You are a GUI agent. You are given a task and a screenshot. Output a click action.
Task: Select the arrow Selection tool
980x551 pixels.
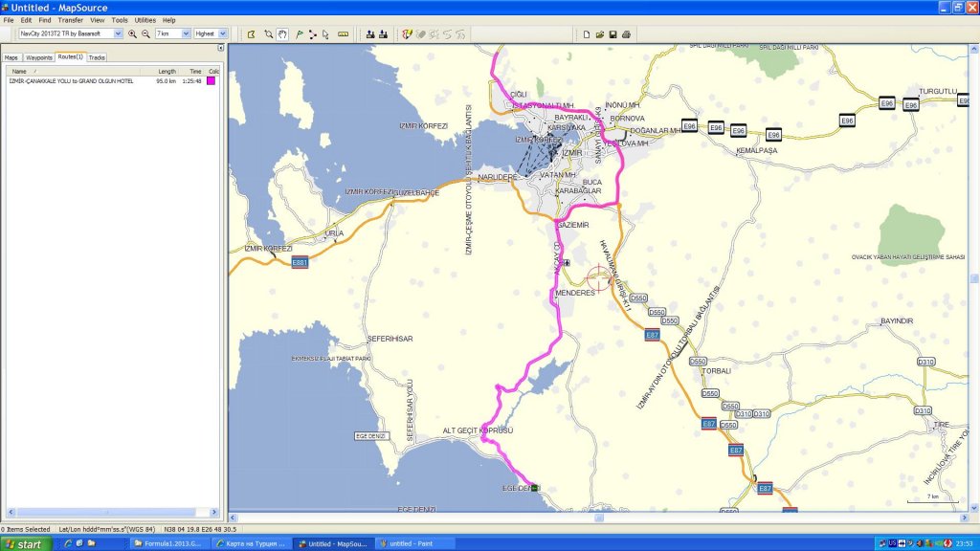click(x=325, y=34)
